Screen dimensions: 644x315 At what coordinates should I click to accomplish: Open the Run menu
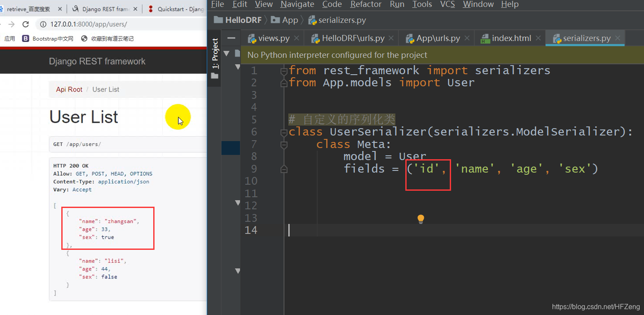pyautogui.click(x=397, y=4)
